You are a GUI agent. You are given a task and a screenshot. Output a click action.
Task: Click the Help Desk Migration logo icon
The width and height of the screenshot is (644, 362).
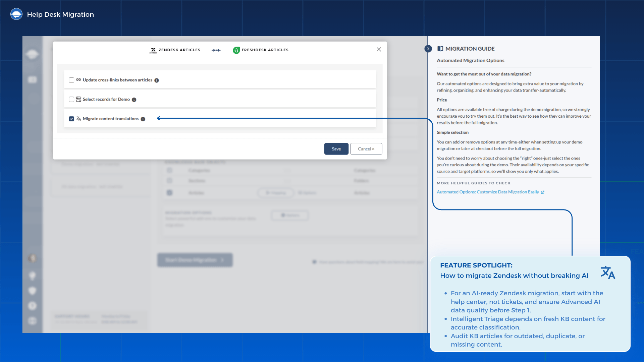[x=16, y=14]
